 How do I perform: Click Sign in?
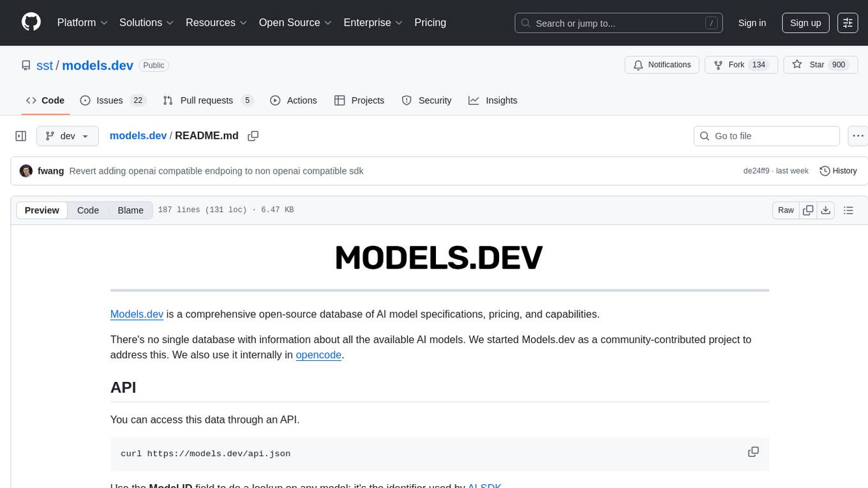[752, 22]
